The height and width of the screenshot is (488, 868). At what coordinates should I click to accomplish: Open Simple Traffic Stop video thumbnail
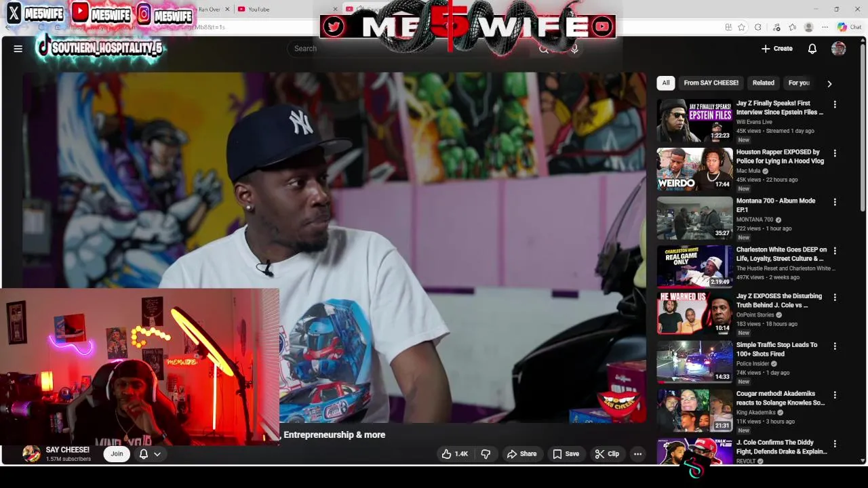pos(694,363)
